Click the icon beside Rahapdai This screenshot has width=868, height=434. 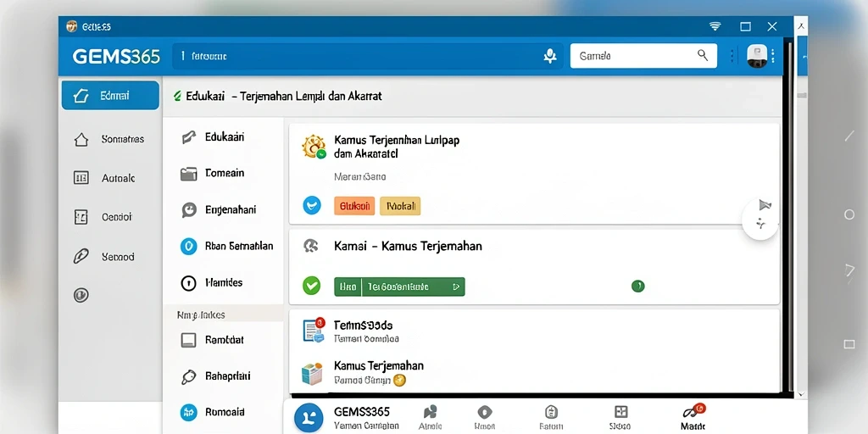pos(189,376)
